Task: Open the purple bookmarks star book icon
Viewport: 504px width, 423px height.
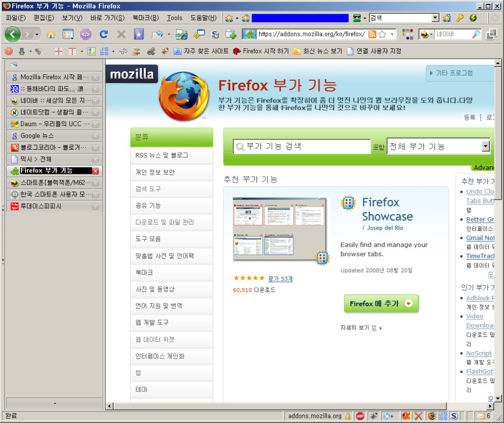Action: 139,34
